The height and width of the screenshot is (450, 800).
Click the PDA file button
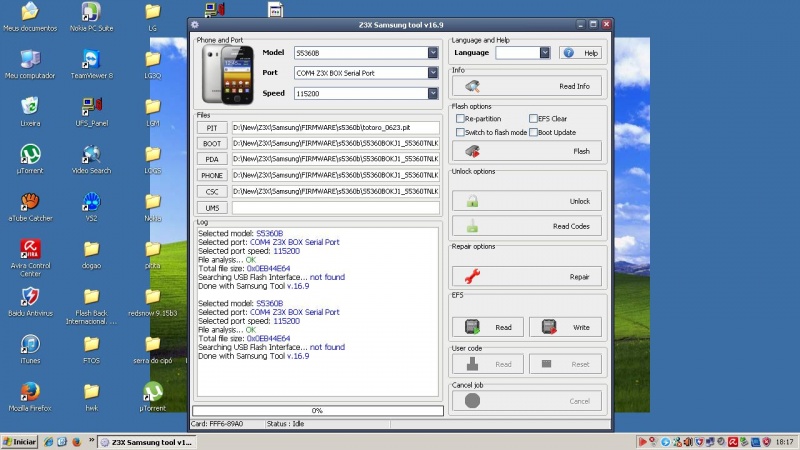click(x=212, y=159)
